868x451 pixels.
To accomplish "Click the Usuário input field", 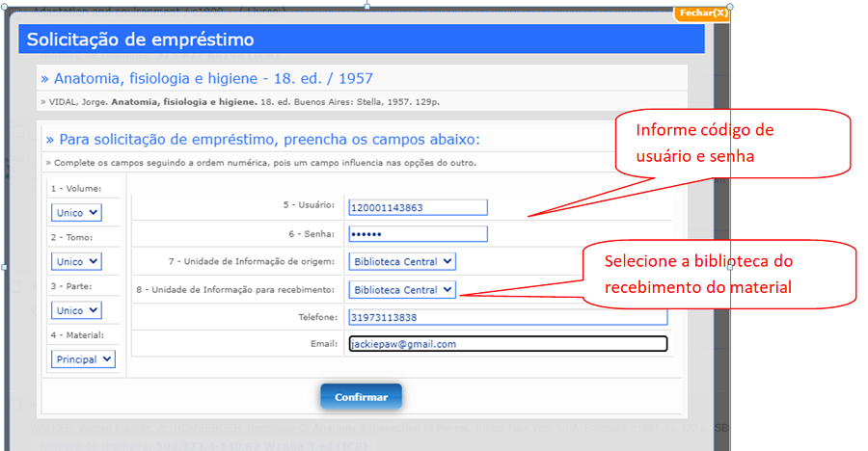I will (418, 207).
